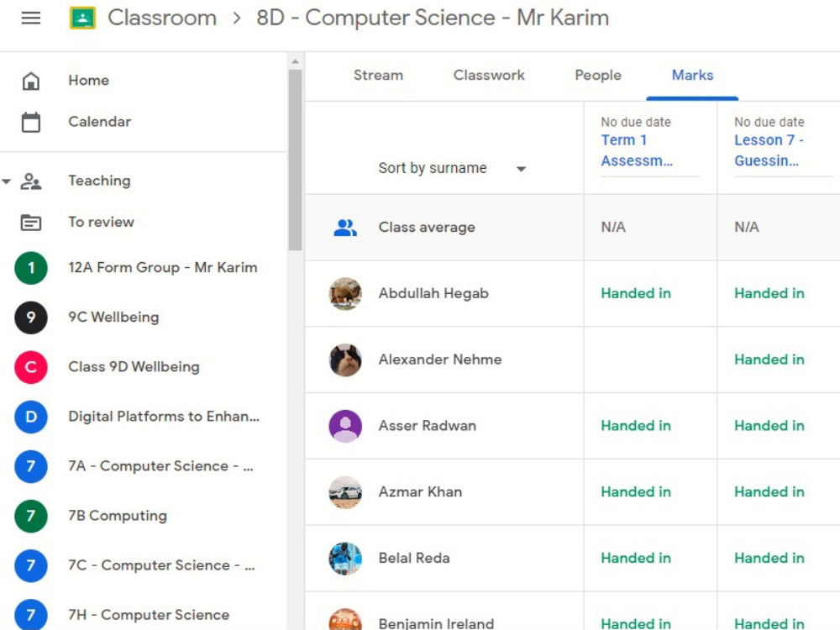Image resolution: width=840 pixels, height=630 pixels.
Task: Click the red C circle icon
Action: [x=30, y=367]
